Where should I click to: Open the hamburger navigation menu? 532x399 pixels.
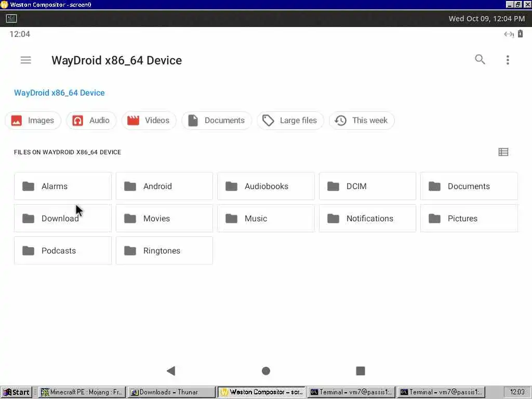click(26, 60)
